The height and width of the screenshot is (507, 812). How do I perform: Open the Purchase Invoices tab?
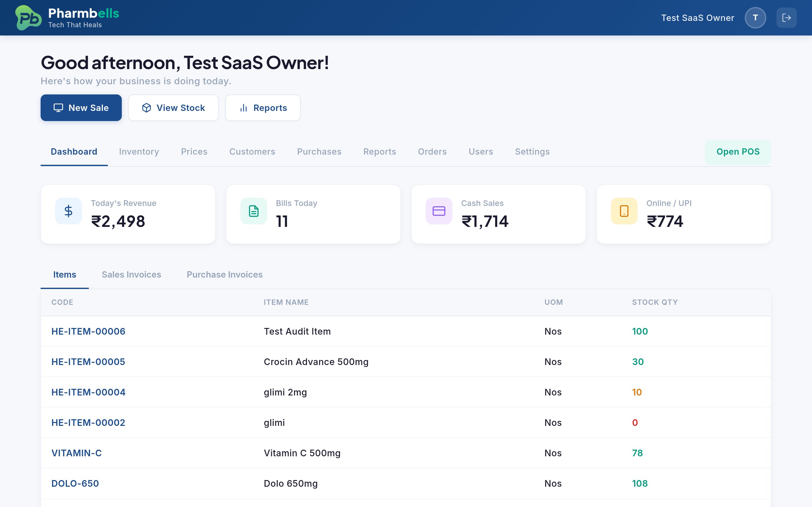tap(225, 274)
